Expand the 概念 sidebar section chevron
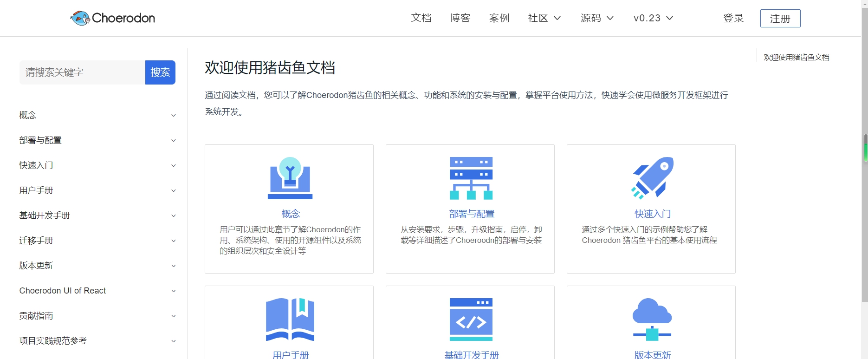The width and height of the screenshot is (868, 359). click(174, 116)
